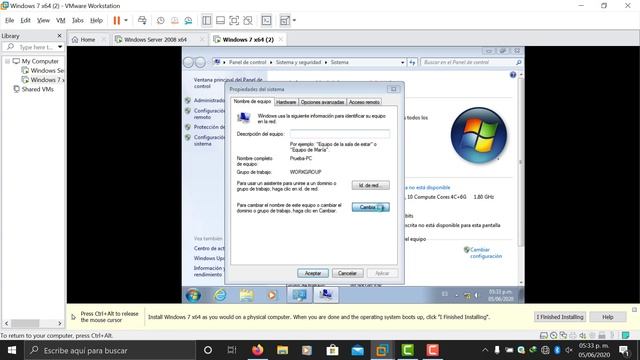Switch to Unity mode
This screenshot has height=360, width=640.
tap(248, 20)
